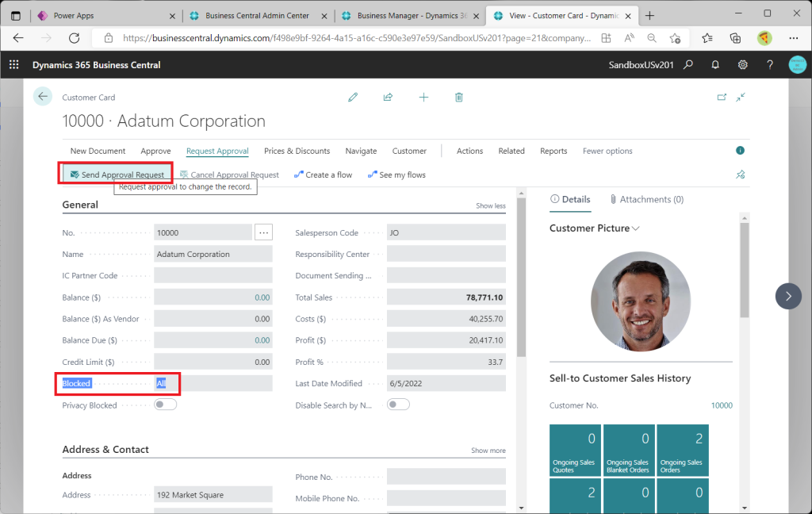Open the Navigate menu

(x=361, y=151)
